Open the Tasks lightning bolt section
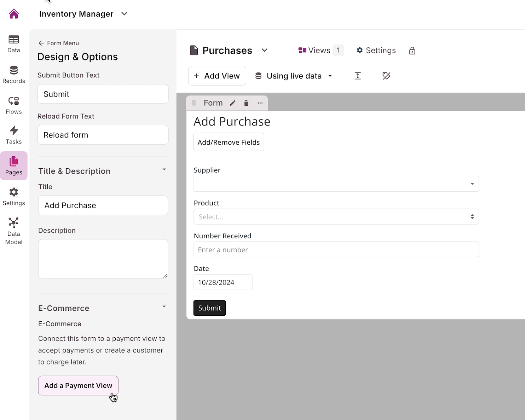Viewport: 525px width, 420px height. coord(14,135)
